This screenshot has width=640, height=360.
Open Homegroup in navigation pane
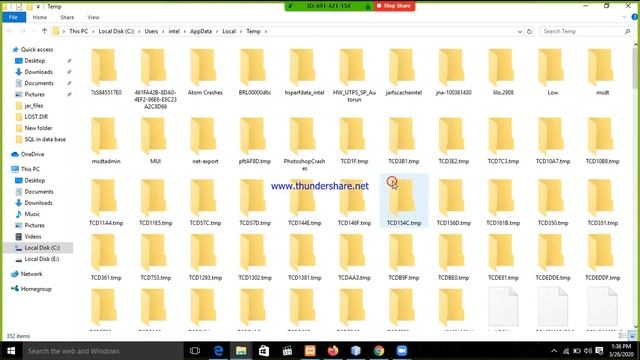[36, 289]
